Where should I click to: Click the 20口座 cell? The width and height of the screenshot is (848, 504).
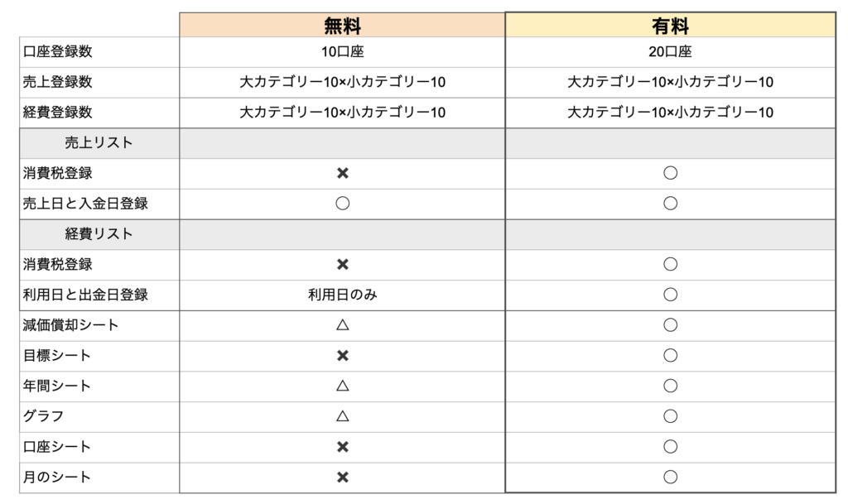pyautogui.click(x=670, y=52)
